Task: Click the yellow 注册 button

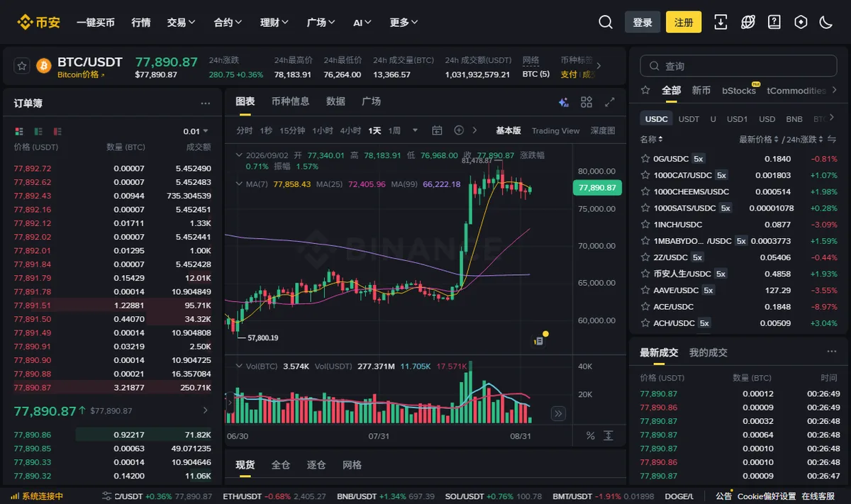Action: coord(684,23)
